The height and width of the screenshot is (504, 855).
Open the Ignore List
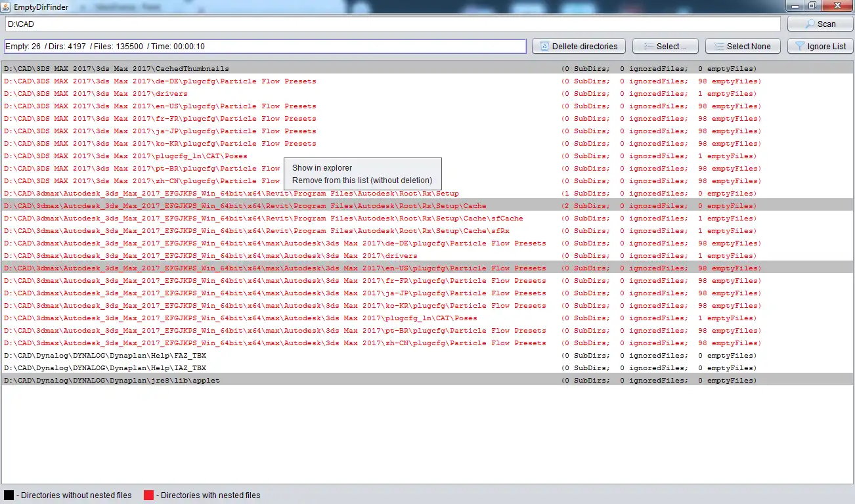pyautogui.click(x=820, y=47)
